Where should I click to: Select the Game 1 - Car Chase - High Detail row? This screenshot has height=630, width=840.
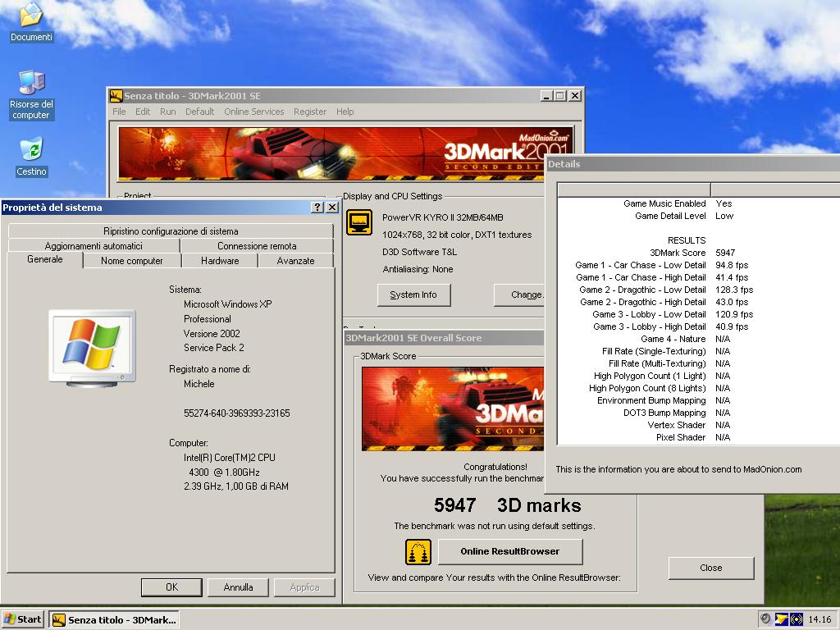(699, 277)
